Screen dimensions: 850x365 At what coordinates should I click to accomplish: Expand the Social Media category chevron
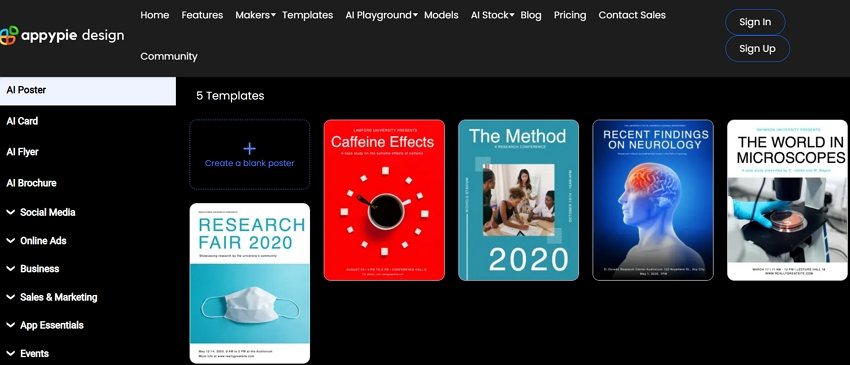point(10,212)
